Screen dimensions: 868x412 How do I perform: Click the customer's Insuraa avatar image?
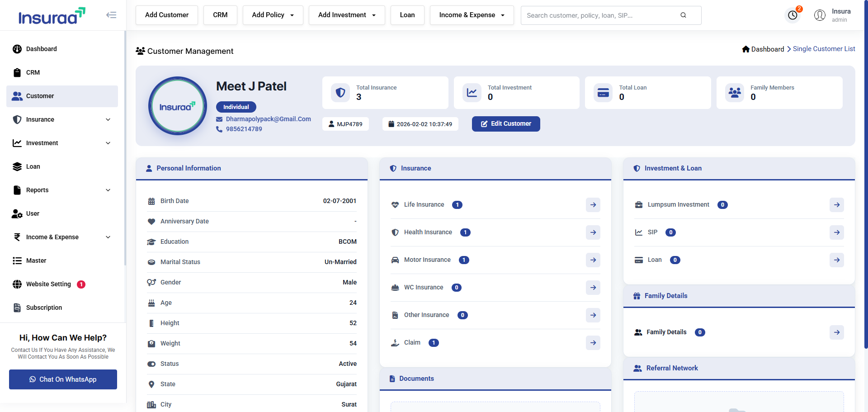click(x=178, y=106)
